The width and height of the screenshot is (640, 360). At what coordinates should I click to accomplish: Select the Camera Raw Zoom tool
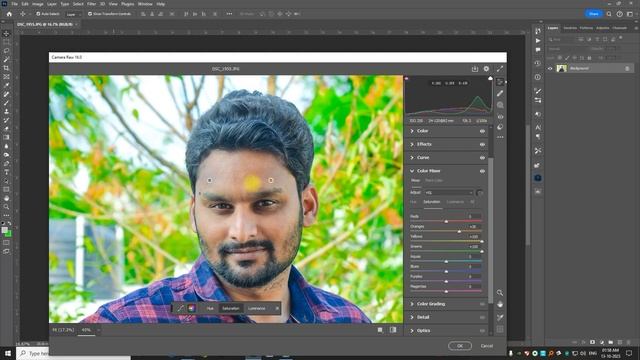(500, 293)
